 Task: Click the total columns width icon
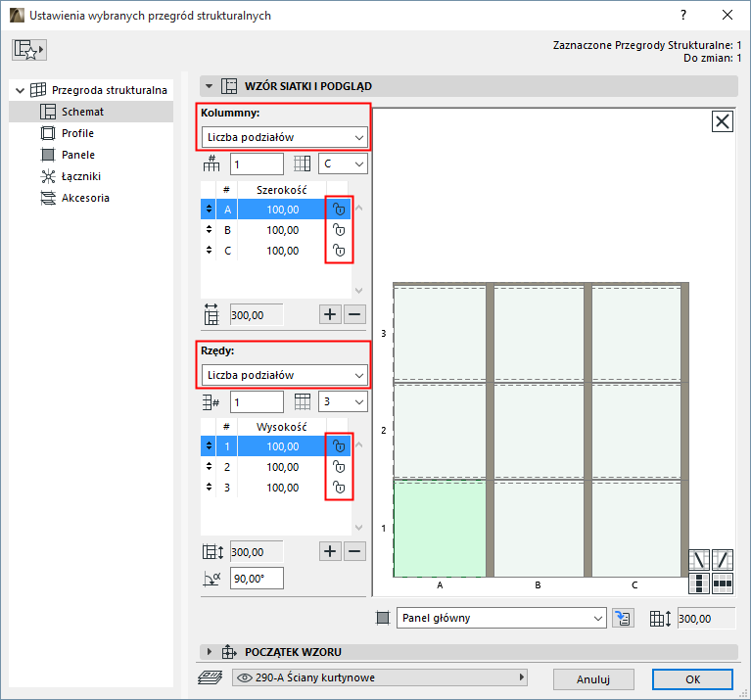click(211, 314)
